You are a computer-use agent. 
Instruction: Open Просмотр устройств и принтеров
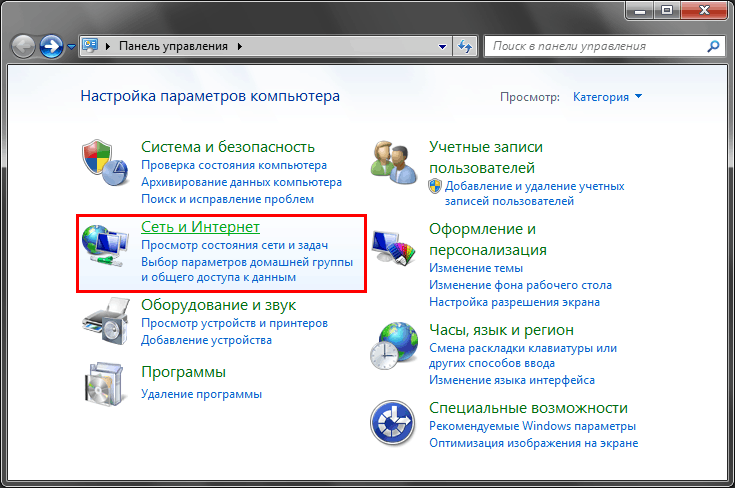point(234,323)
